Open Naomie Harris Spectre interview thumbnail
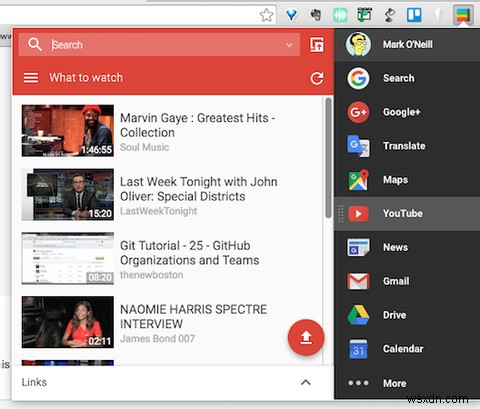 tap(68, 322)
